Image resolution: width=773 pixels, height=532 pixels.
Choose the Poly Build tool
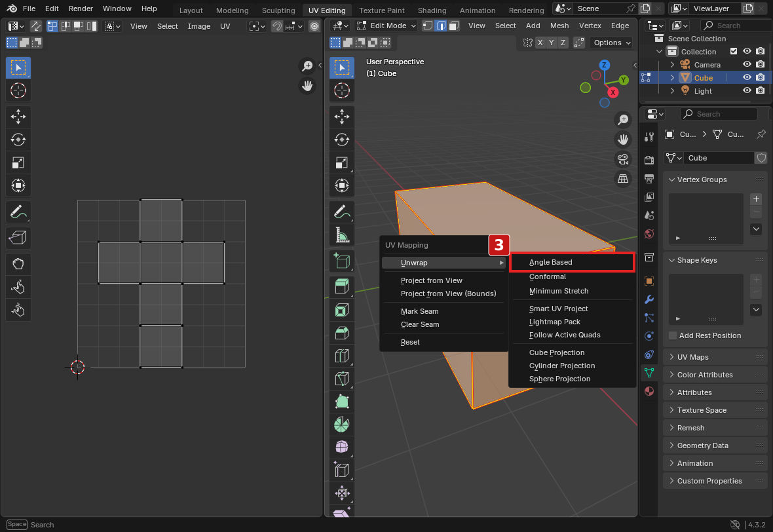pos(342,402)
